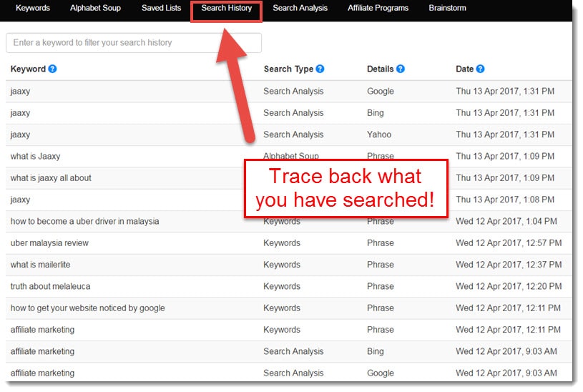
Task: Open the Keywords tab
Action: click(x=33, y=8)
